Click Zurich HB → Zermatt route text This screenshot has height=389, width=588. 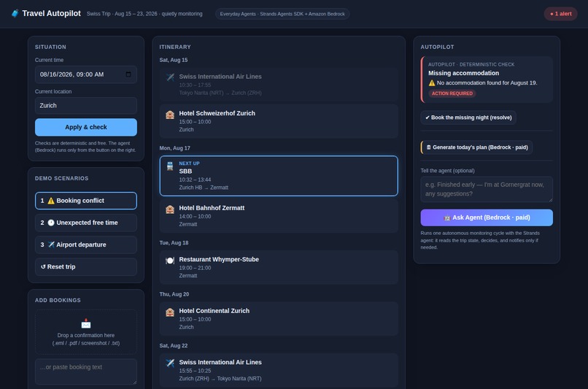(x=204, y=188)
